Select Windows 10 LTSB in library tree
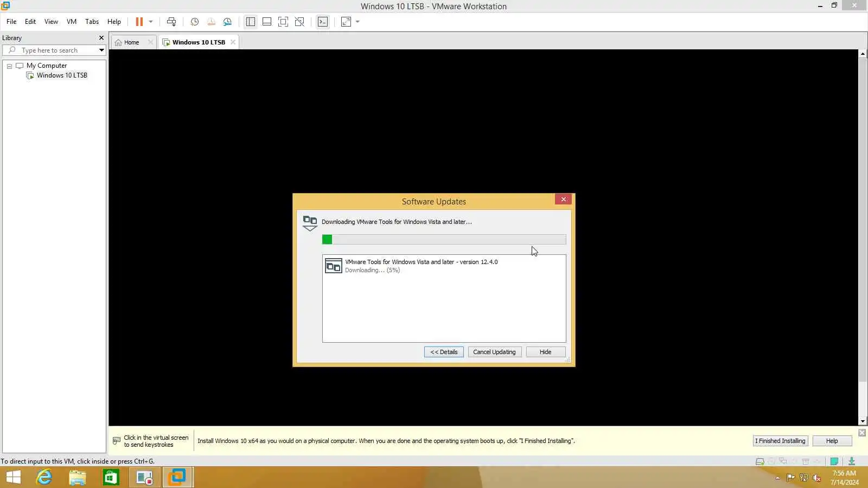The height and width of the screenshot is (488, 868). click(x=62, y=75)
